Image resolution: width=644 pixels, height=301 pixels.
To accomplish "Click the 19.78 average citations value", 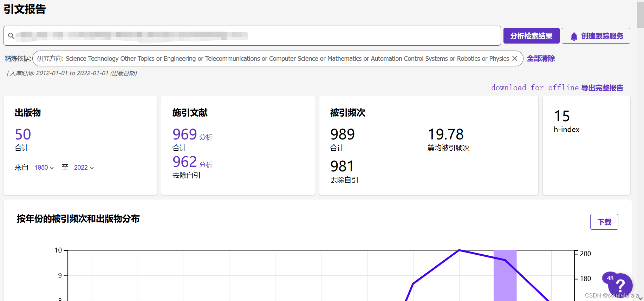I will point(445,134).
